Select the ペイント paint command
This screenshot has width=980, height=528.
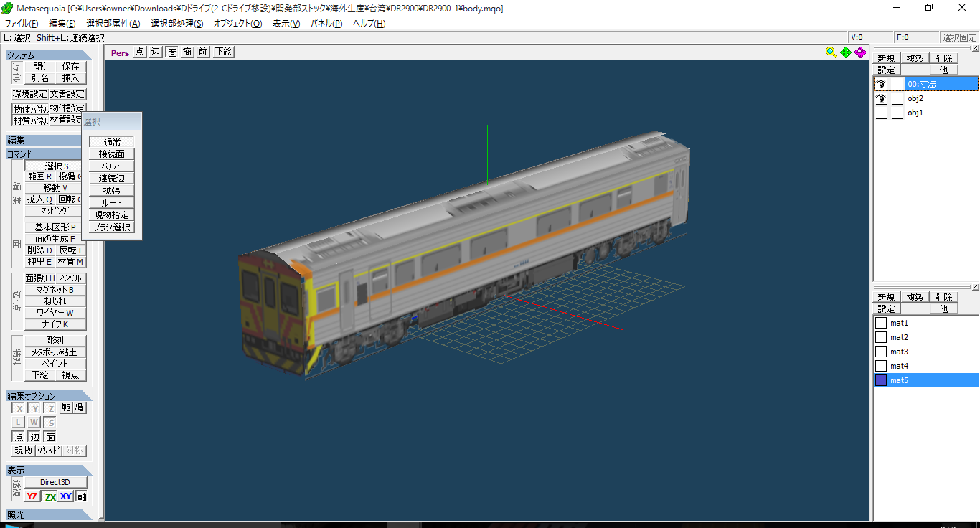point(55,364)
